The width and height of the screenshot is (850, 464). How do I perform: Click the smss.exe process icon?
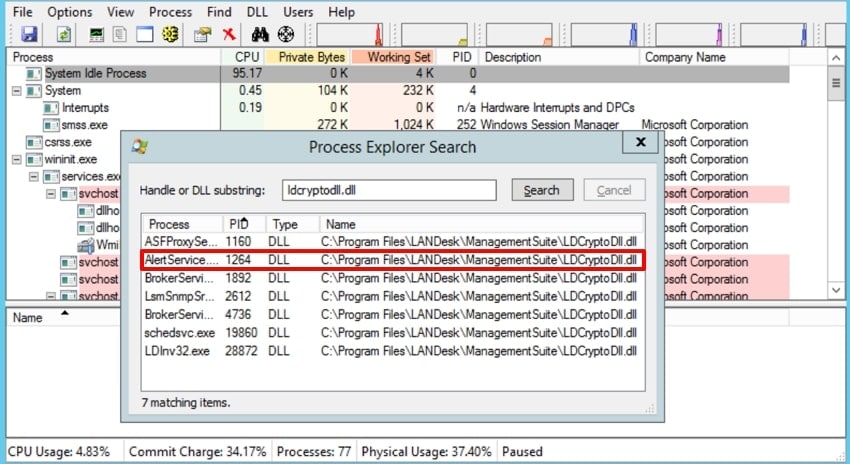(x=51, y=125)
